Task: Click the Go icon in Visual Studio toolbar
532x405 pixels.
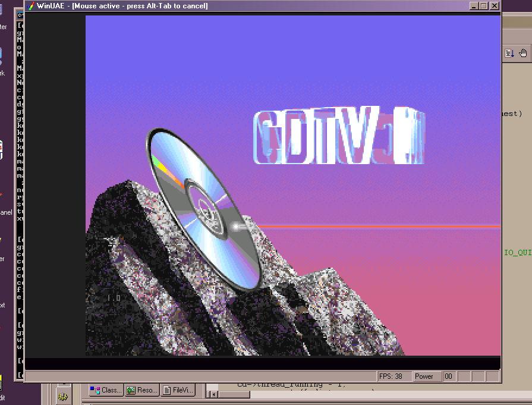Action: click(x=509, y=54)
